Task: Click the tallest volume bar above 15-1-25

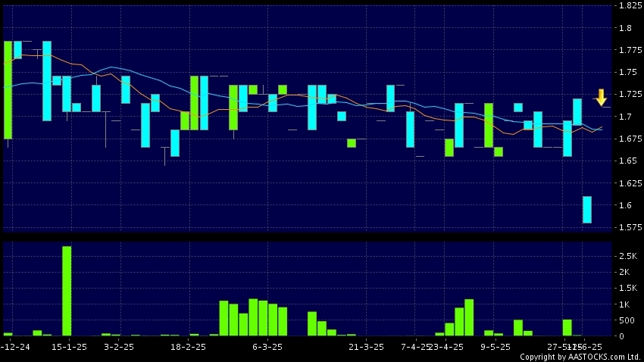Action: (67, 291)
